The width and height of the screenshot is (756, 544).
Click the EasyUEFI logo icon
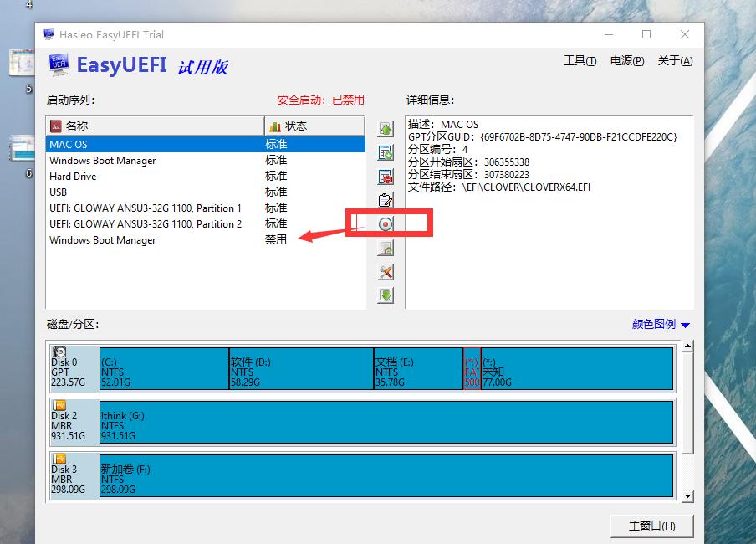pos(59,65)
